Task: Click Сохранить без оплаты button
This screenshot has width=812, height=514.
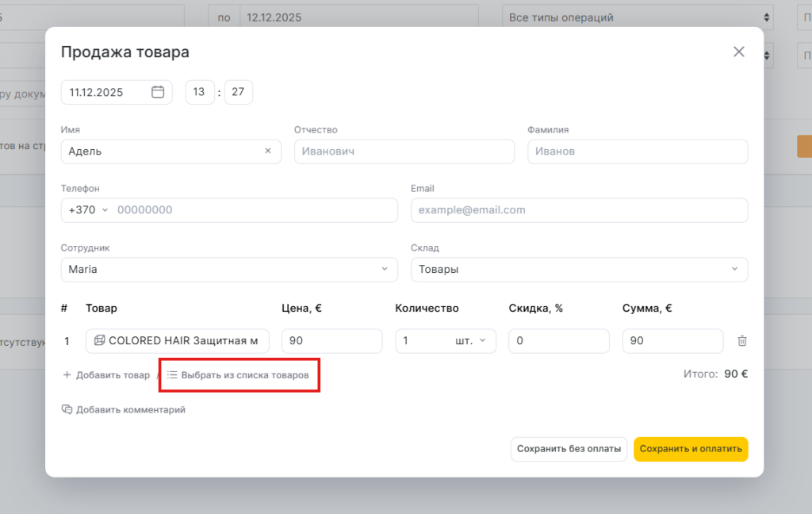Action: point(569,449)
